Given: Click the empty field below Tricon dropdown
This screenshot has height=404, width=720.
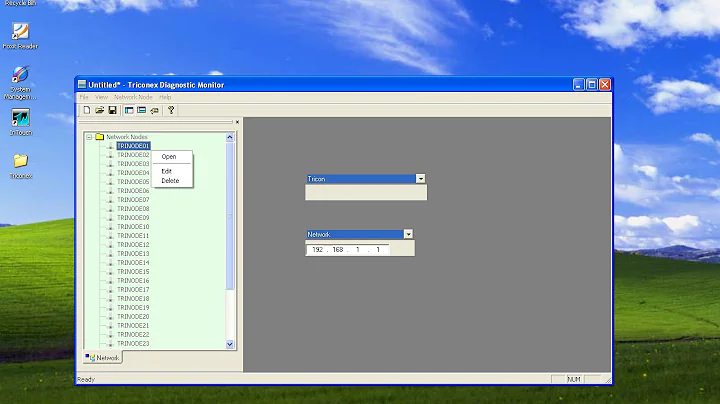Looking at the screenshot, I should pos(366,192).
